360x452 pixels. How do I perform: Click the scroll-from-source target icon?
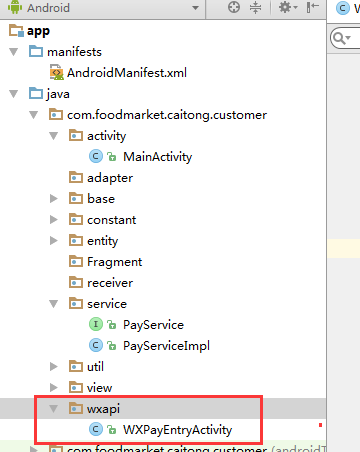(234, 7)
